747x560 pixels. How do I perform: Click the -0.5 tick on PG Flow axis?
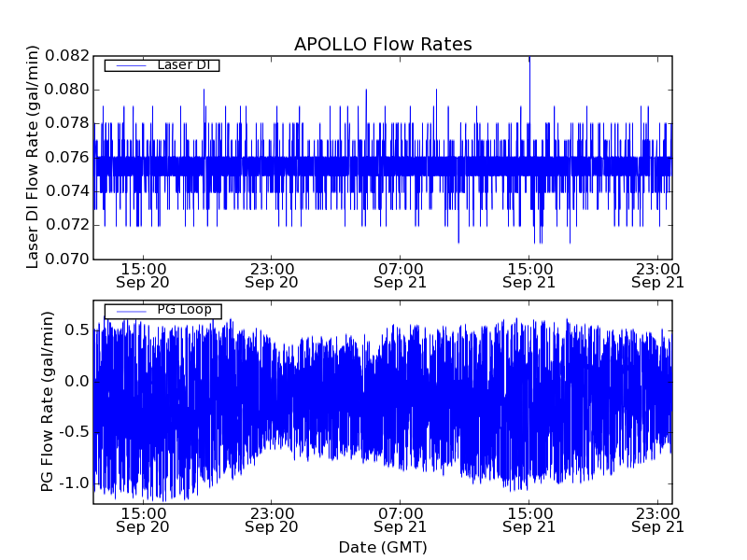75,432
